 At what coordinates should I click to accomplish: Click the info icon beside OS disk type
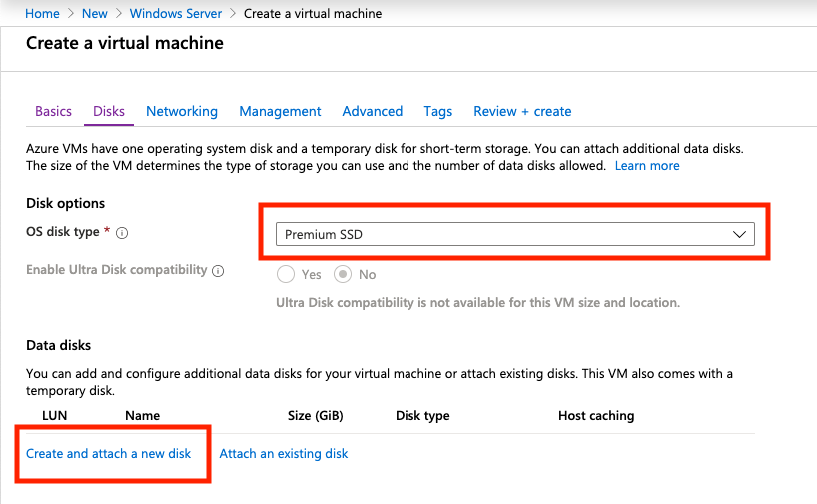click(122, 233)
